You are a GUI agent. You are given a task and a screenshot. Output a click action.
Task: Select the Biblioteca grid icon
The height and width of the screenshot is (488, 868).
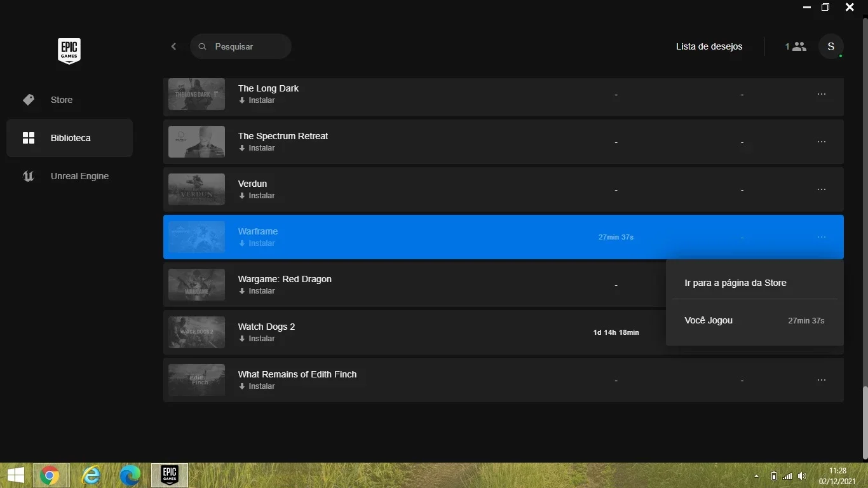pos(29,138)
